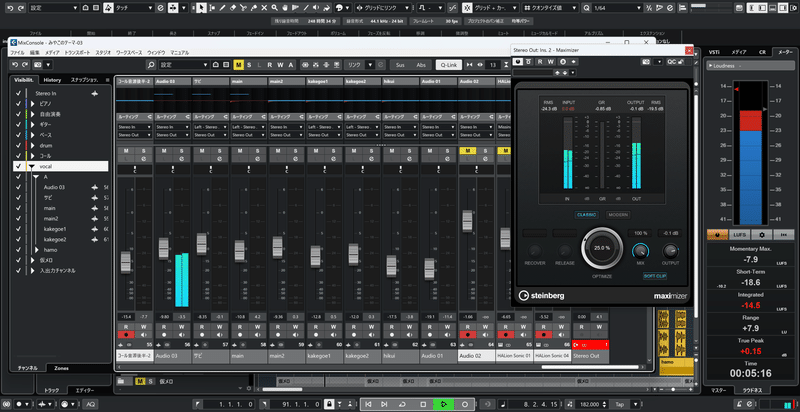This screenshot has width=800, height=412.
Task: Expand the drum folder
Action: pyautogui.click(x=33, y=145)
